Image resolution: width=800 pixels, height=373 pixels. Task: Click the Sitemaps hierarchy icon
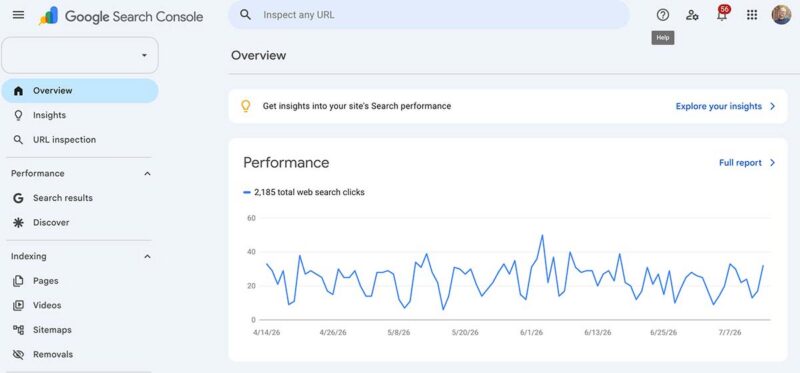pyautogui.click(x=18, y=330)
